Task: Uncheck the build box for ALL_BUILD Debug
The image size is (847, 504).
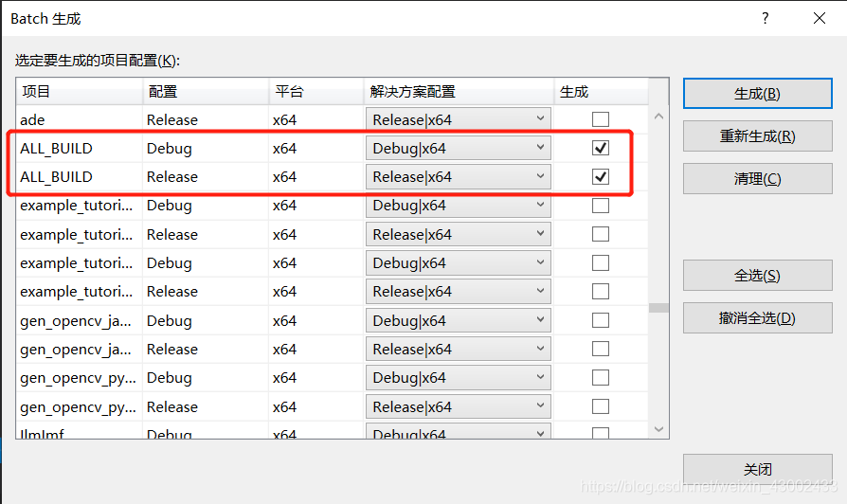Action: coord(600,148)
